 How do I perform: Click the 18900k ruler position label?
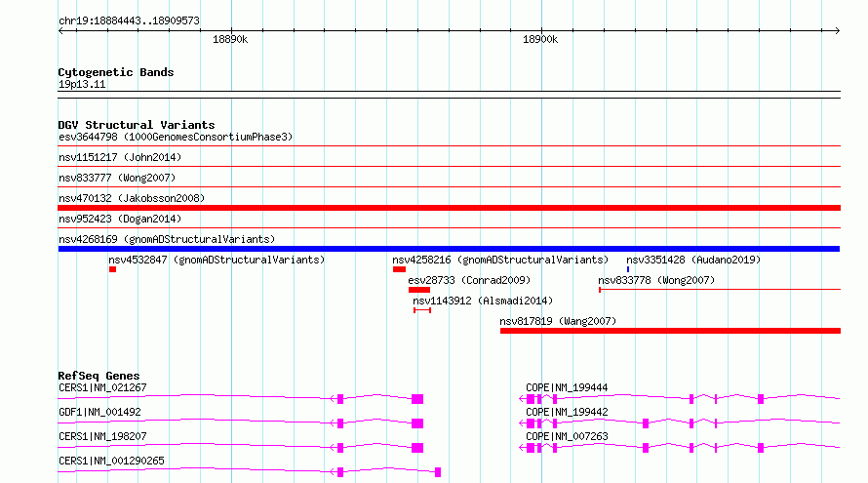point(540,39)
